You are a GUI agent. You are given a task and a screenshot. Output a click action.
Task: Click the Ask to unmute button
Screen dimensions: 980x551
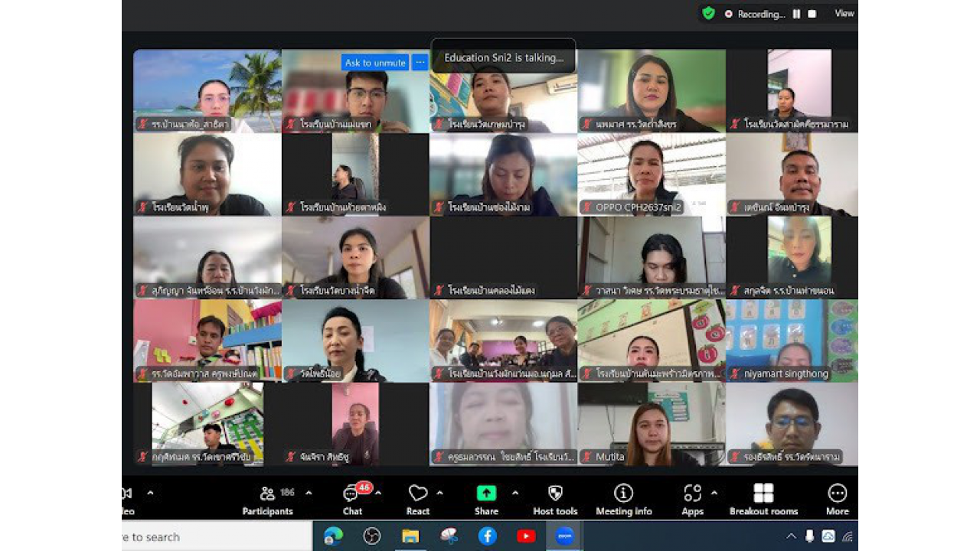tap(375, 63)
